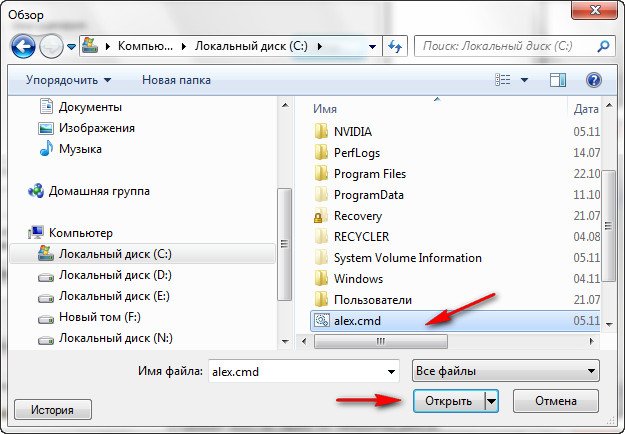625x434 pixels.
Task: Click the Открыть button
Action: tap(449, 401)
